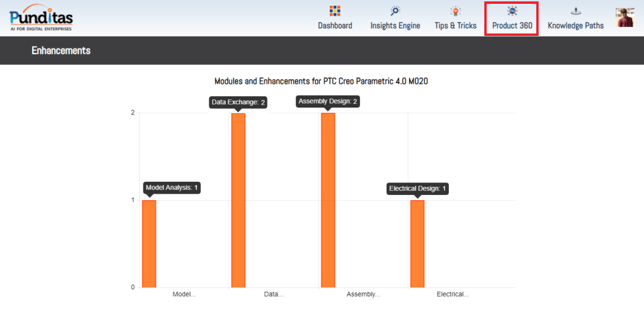This screenshot has height=312, width=644.
Task: Select the Product 360 text label
Action: (512, 26)
